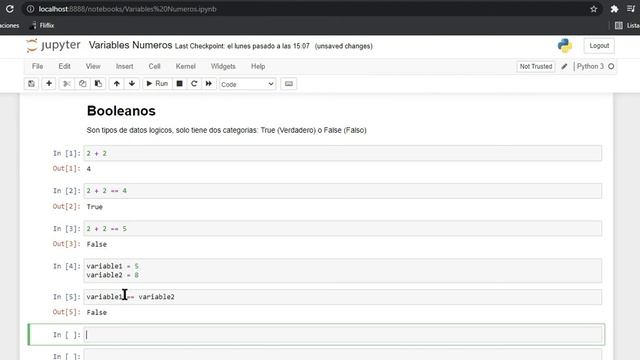Click the Last Checkpoint text
Viewport: 640px width, 360px height.
tap(242, 46)
